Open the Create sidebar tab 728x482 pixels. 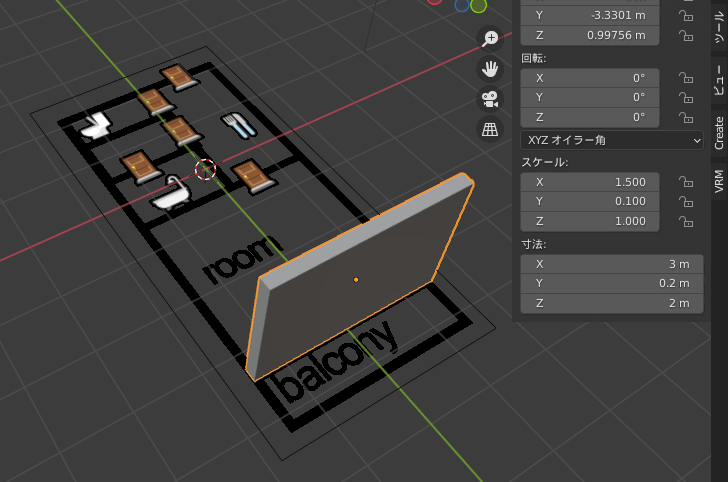(718, 133)
